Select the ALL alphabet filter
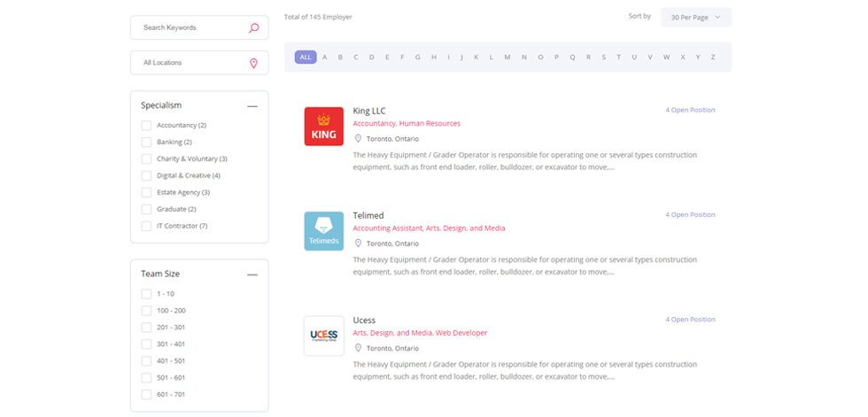 306,57
